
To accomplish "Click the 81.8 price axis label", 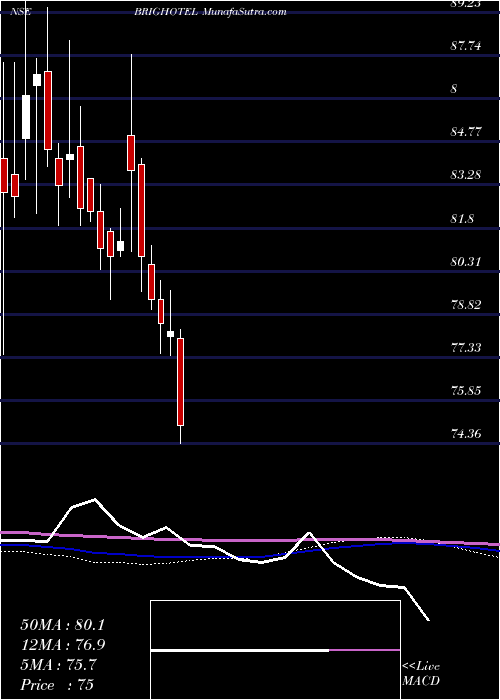I will point(462,219).
